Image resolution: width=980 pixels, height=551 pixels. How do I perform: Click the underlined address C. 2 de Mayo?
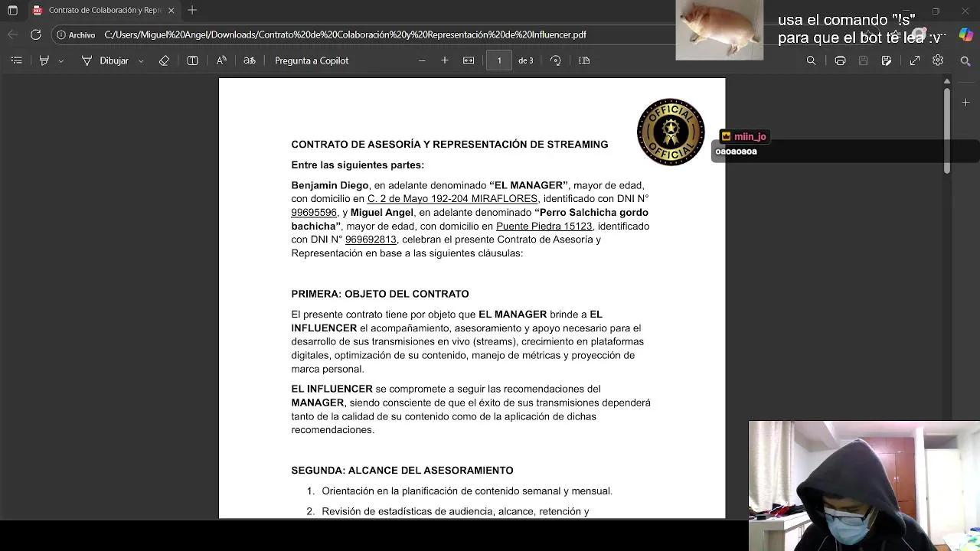coord(452,199)
